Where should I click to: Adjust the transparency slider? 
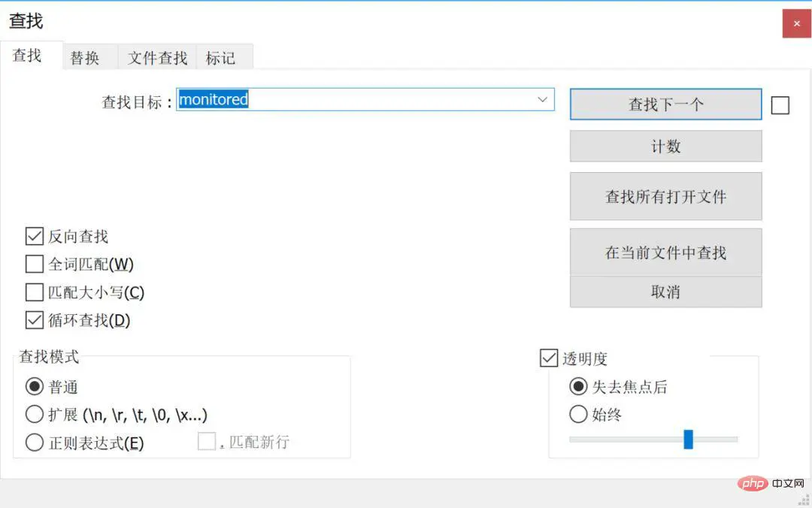688,440
